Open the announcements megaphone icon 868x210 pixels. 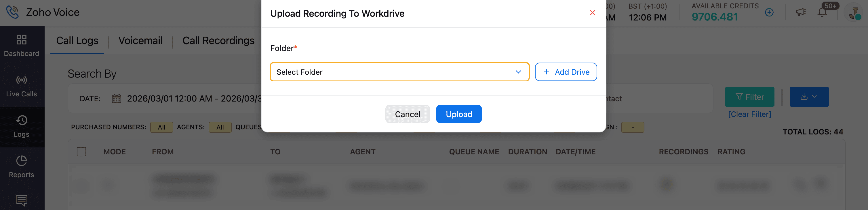[x=801, y=12]
